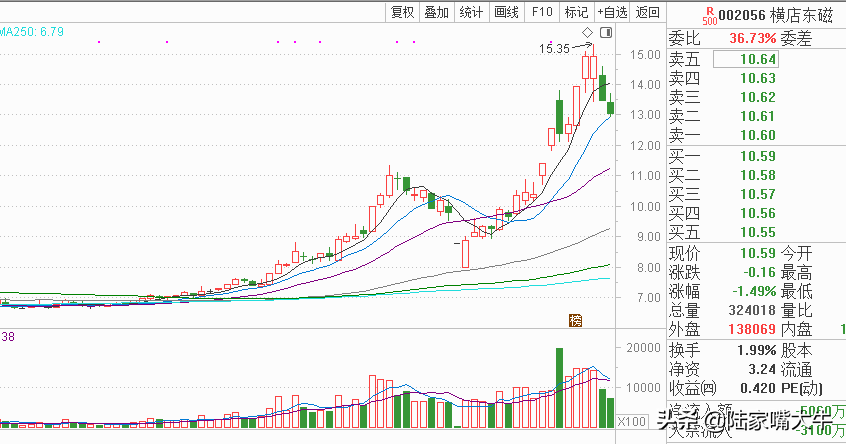The width and height of the screenshot is (846, 444).
Task: Click the 20000 volume axis label
Action: (x=643, y=348)
